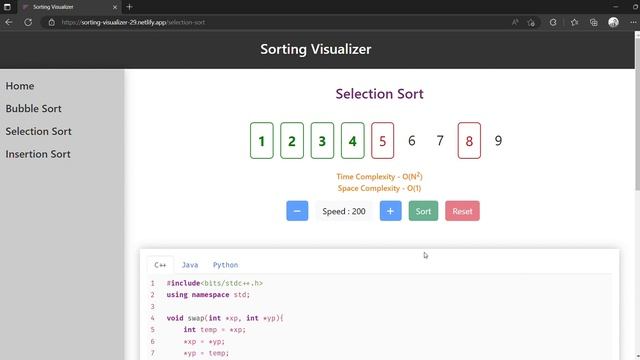Open the Favorites star icon
The width and height of the screenshot is (640, 360).
[574, 22]
